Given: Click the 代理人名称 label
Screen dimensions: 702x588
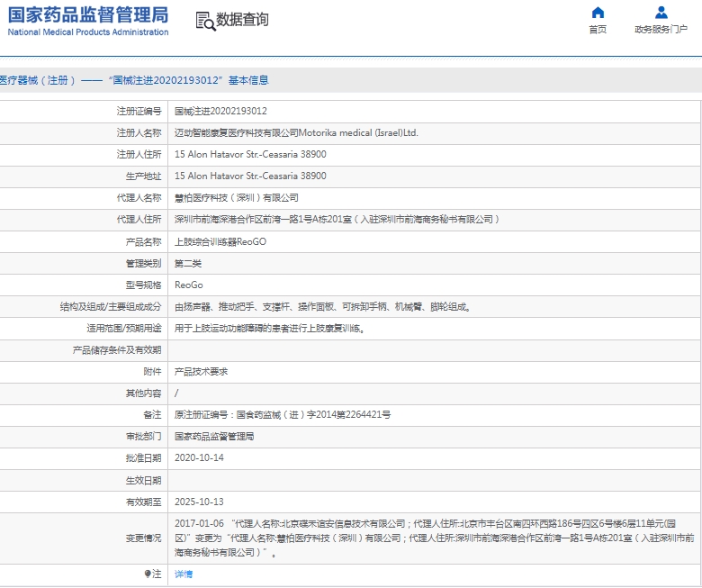Looking at the screenshot, I should click(139, 197).
